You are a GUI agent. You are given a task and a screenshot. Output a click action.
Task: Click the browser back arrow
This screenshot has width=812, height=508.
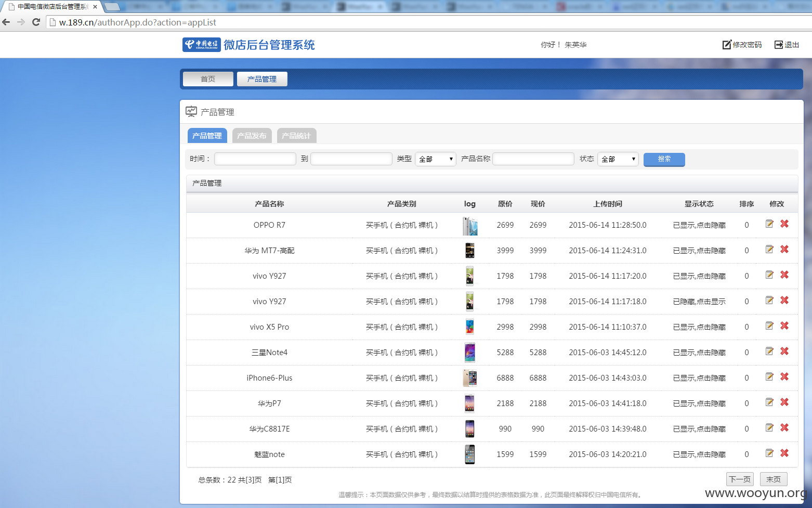(x=6, y=22)
